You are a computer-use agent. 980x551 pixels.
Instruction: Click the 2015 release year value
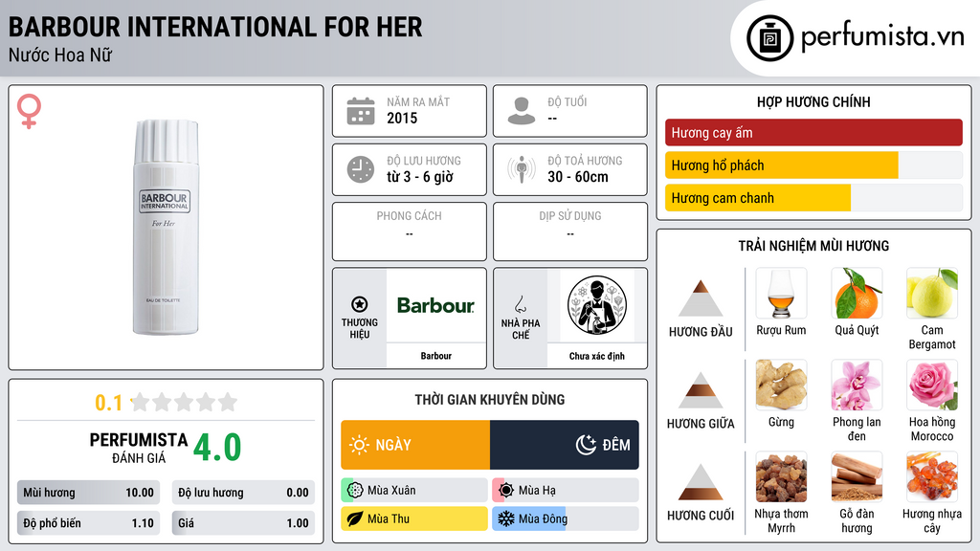coord(402,118)
